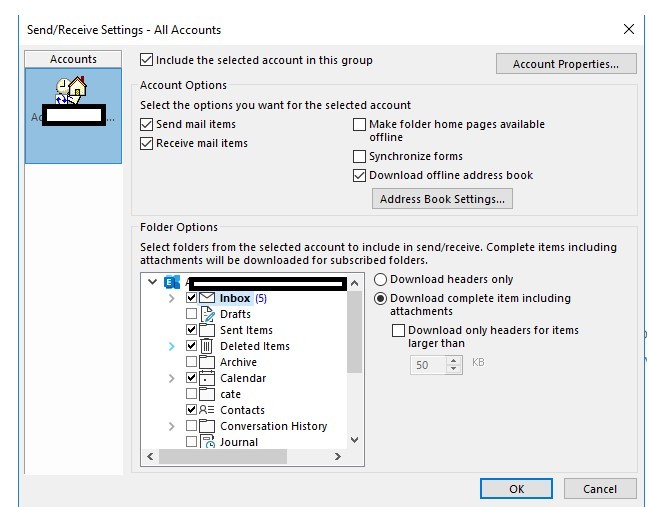The width and height of the screenshot is (648, 507).
Task: Collapse the mailbox root in folder tree
Action: 152,282
